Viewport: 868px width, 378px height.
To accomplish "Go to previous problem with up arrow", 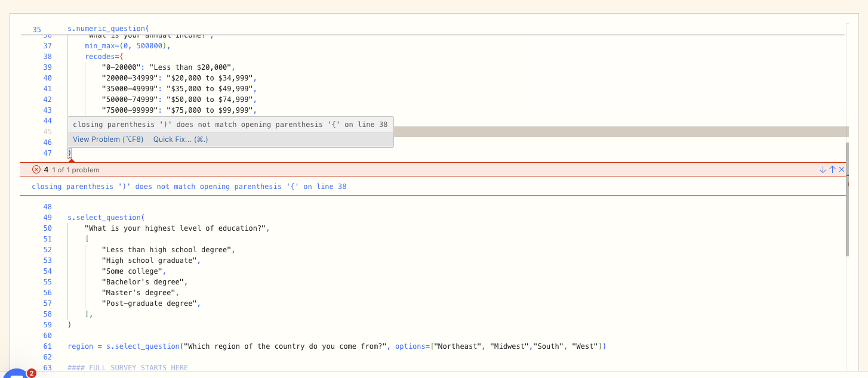I will (833, 170).
